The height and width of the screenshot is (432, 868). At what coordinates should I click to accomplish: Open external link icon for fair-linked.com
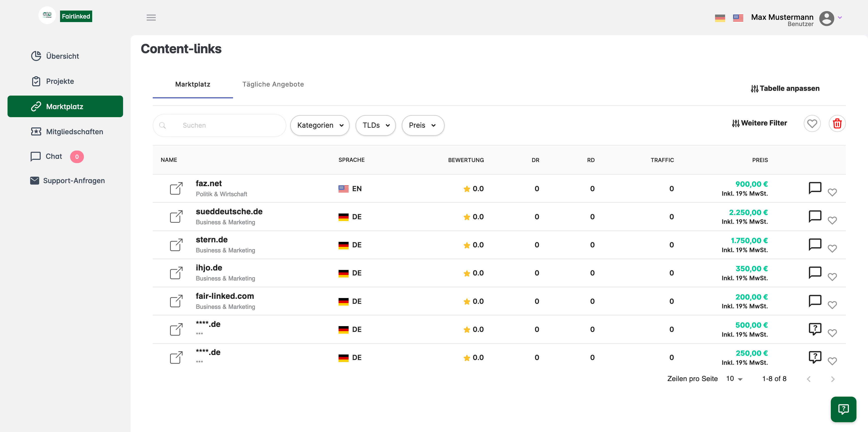tap(176, 301)
